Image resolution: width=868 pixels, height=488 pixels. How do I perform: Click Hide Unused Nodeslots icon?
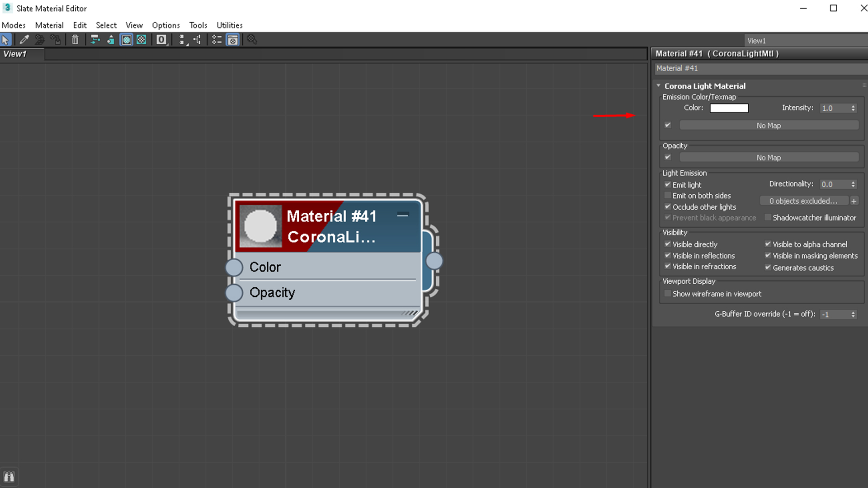pos(110,40)
